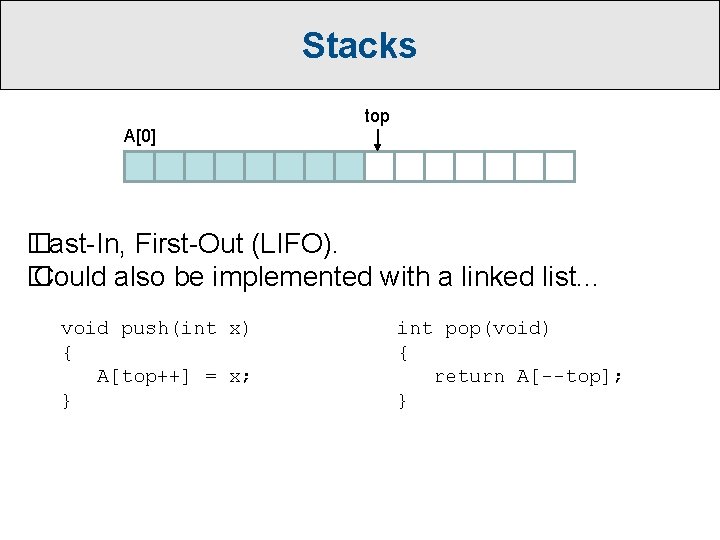Click the A[0] array label
The height and width of the screenshot is (540, 720).
(x=140, y=136)
